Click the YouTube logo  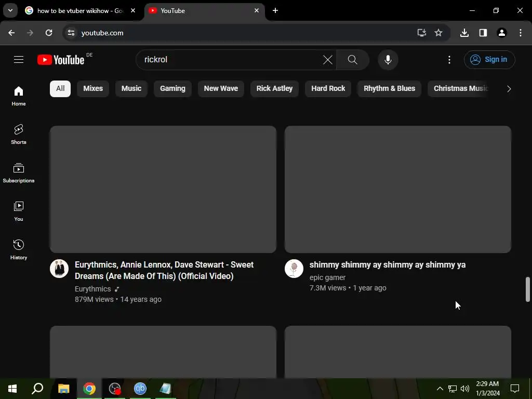61,60
